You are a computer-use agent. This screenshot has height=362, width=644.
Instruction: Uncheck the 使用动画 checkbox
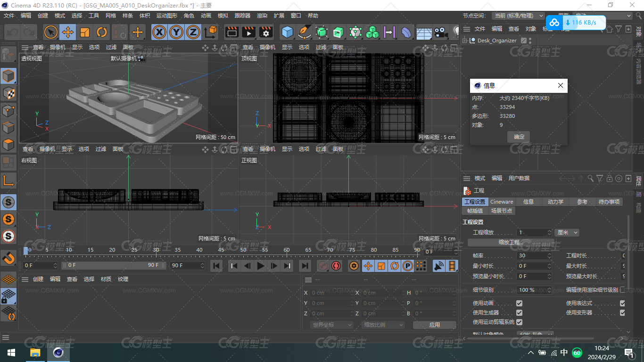(519, 303)
